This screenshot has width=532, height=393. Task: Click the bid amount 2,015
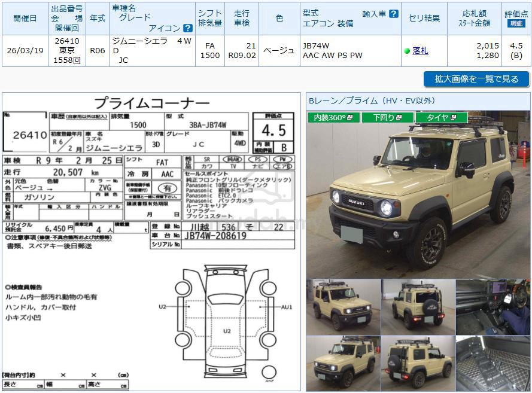488,46
